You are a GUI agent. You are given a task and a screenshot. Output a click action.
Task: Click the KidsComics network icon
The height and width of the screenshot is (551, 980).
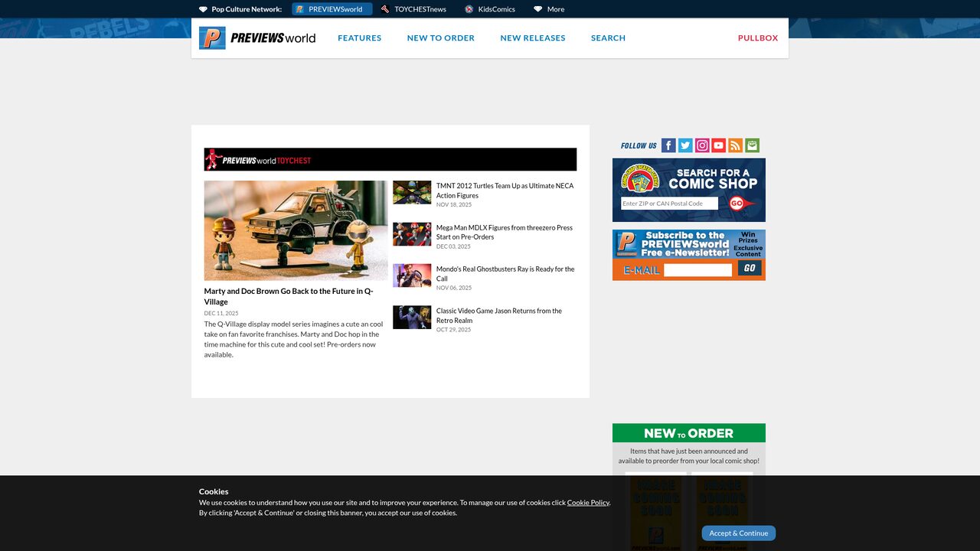click(x=469, y=9)
